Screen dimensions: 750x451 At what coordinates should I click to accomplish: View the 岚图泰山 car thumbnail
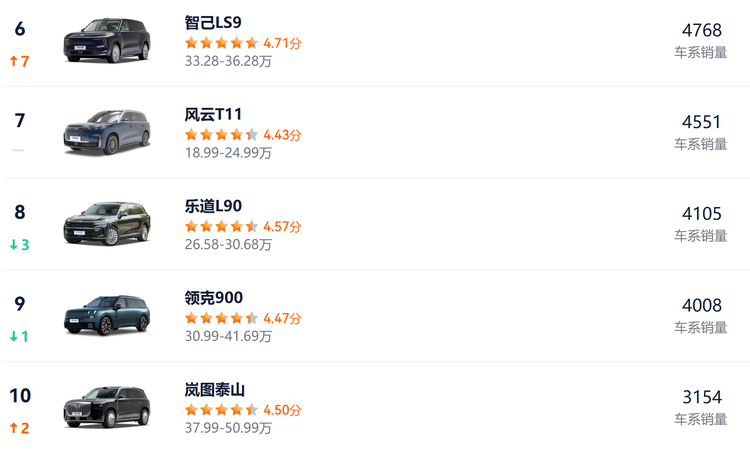tap(107, 409)
